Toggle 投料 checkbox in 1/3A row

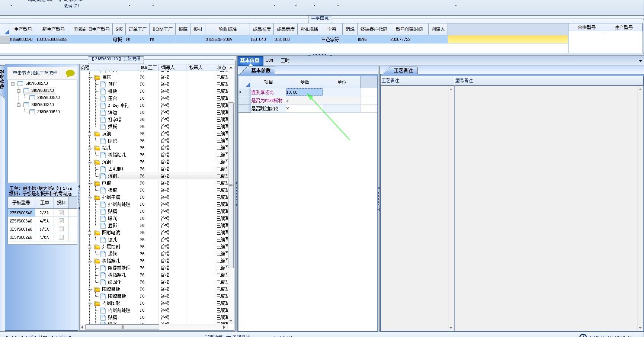pos(61,229)
